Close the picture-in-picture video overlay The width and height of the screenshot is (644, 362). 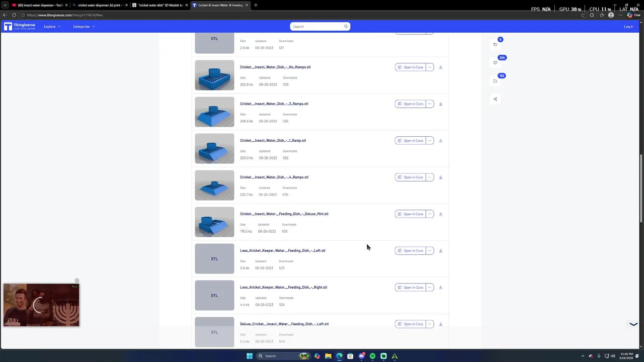point(77,281)
